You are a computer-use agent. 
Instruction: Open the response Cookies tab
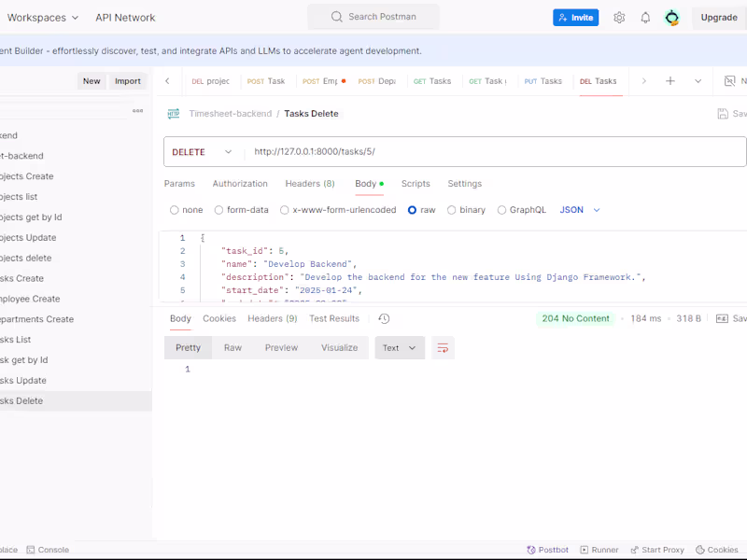219,318
